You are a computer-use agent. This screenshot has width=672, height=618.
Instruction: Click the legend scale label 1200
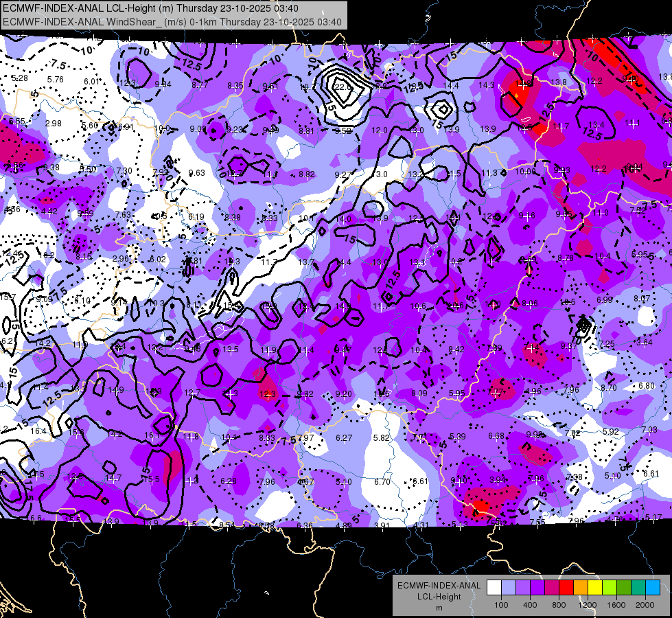pos(587,605)
